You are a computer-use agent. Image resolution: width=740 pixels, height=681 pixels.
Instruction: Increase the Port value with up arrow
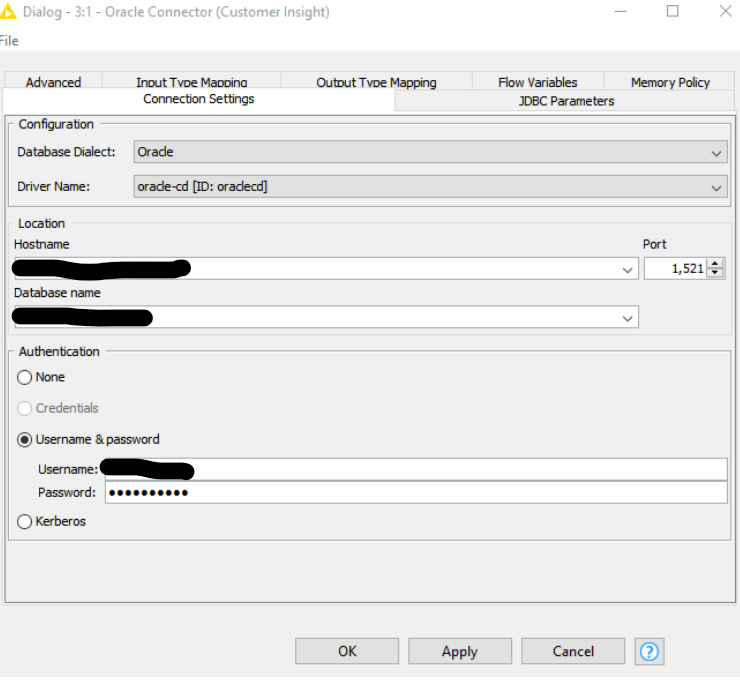(715, 264)
